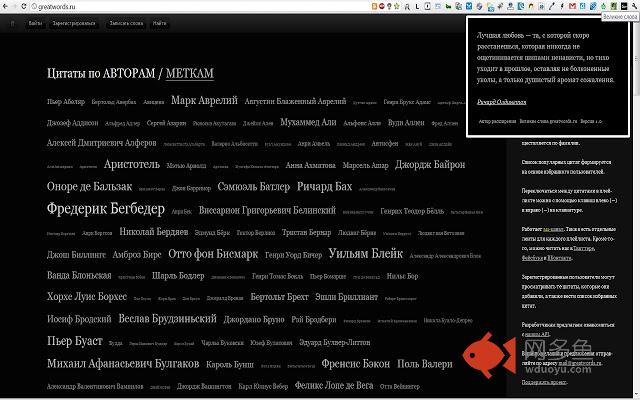Open quotes by Джозеф Аддисон

pyautogui.click(x=72, y=123)
